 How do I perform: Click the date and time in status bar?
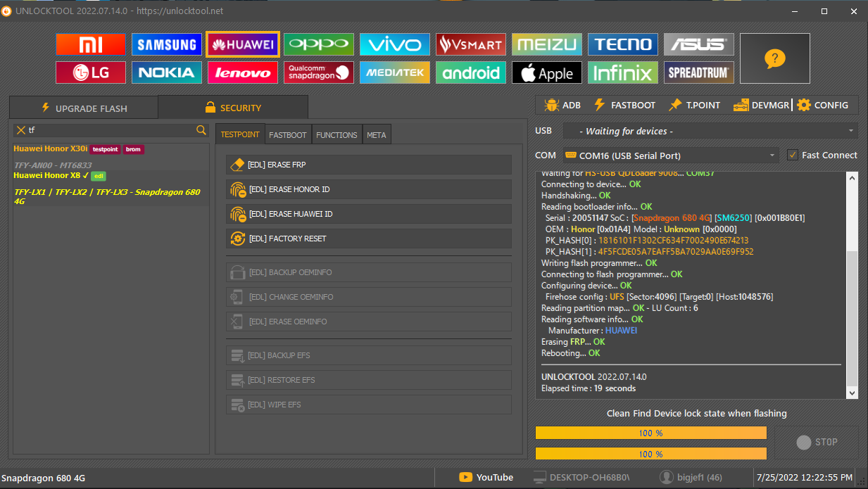point(806,477)
